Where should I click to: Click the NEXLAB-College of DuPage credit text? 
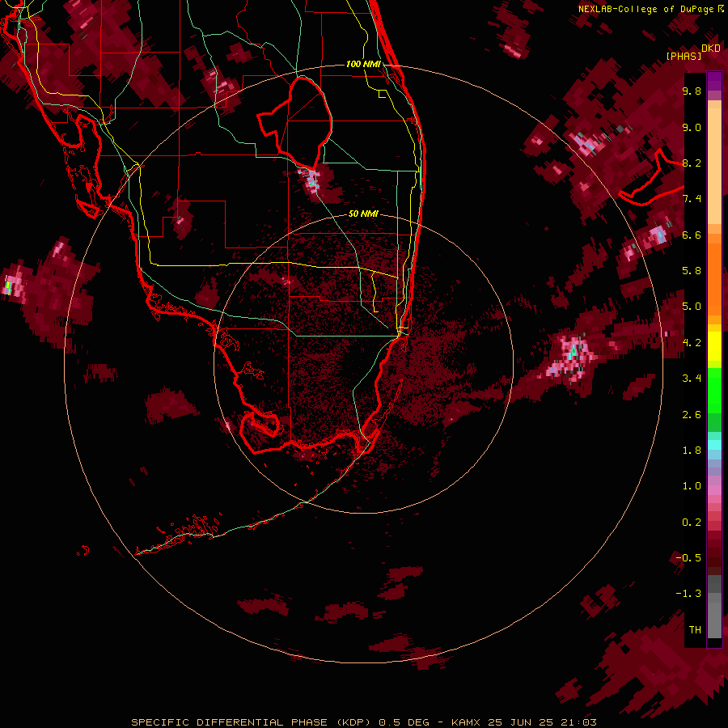coord(645,9)
